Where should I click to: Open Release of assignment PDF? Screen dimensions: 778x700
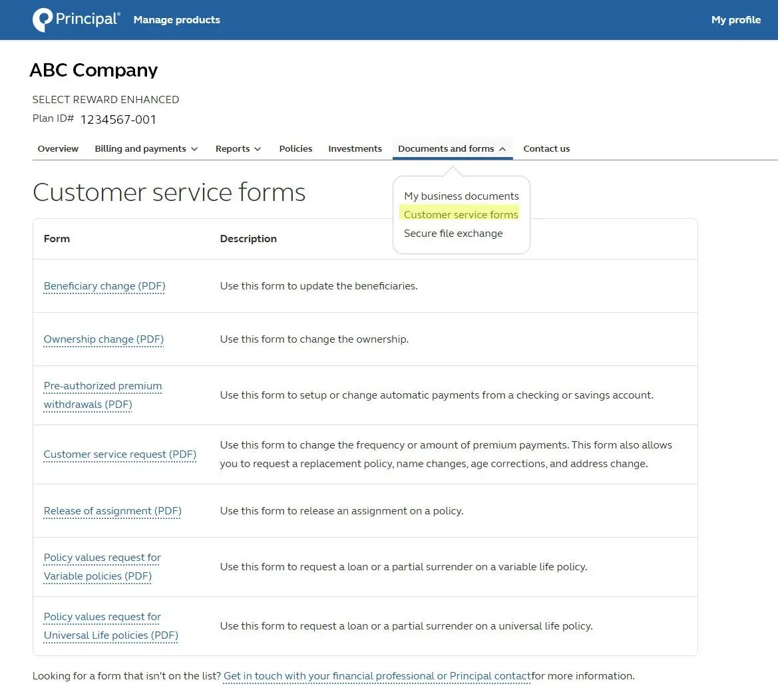pos(112,510)
